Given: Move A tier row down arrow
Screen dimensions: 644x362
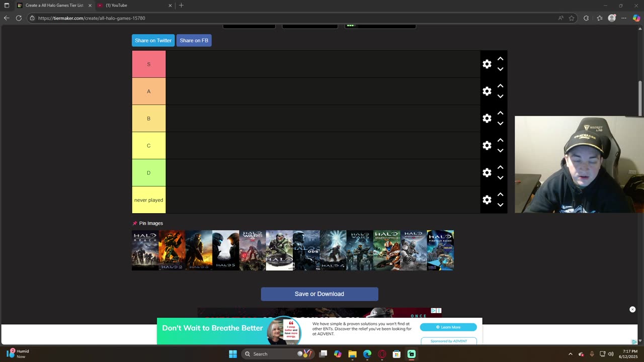Looking at the screenshot, I should click(500, 97).
